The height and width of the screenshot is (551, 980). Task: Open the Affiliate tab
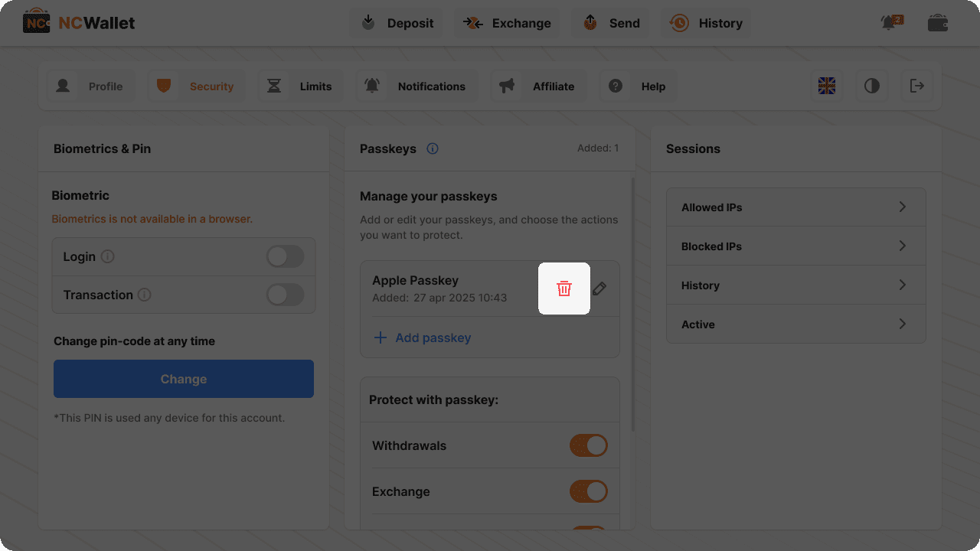pyautogui.click(x=538, y=86)
